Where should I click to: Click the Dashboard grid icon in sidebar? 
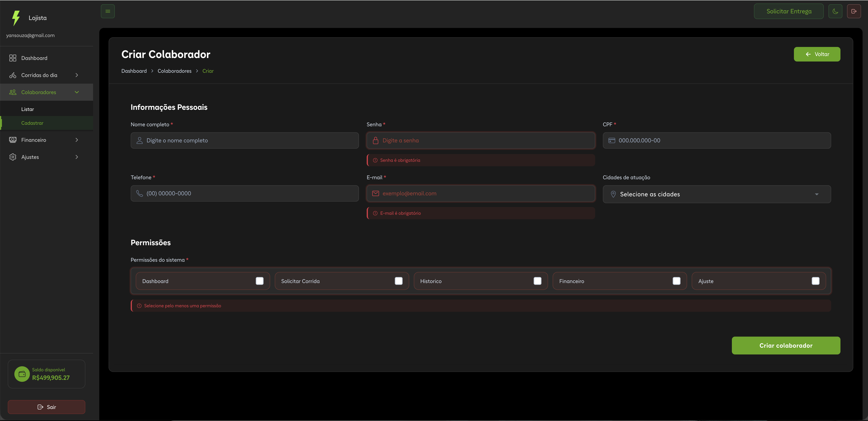13,58
